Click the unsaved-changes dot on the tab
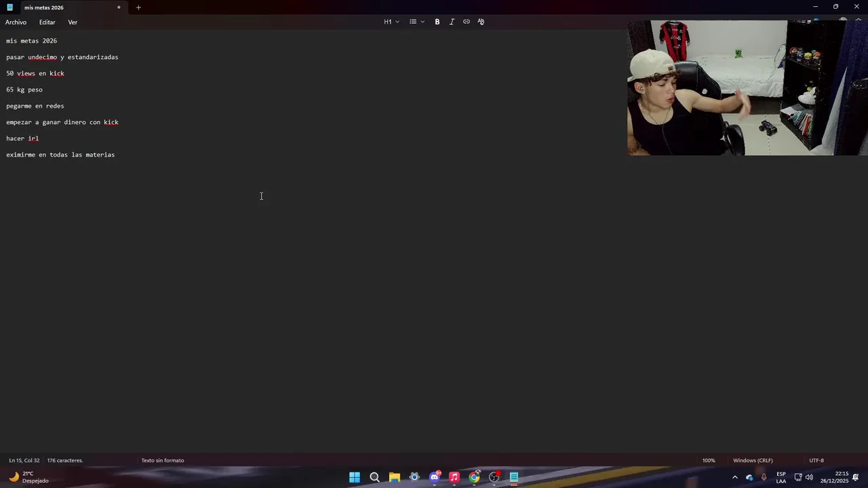 (x=119, y=7)
